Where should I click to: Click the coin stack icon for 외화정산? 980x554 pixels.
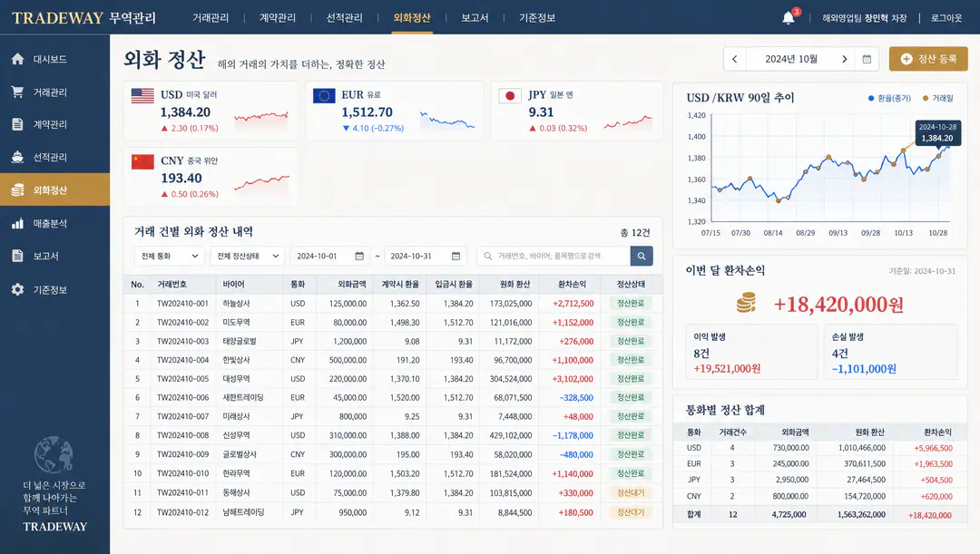tap(17, 190)
